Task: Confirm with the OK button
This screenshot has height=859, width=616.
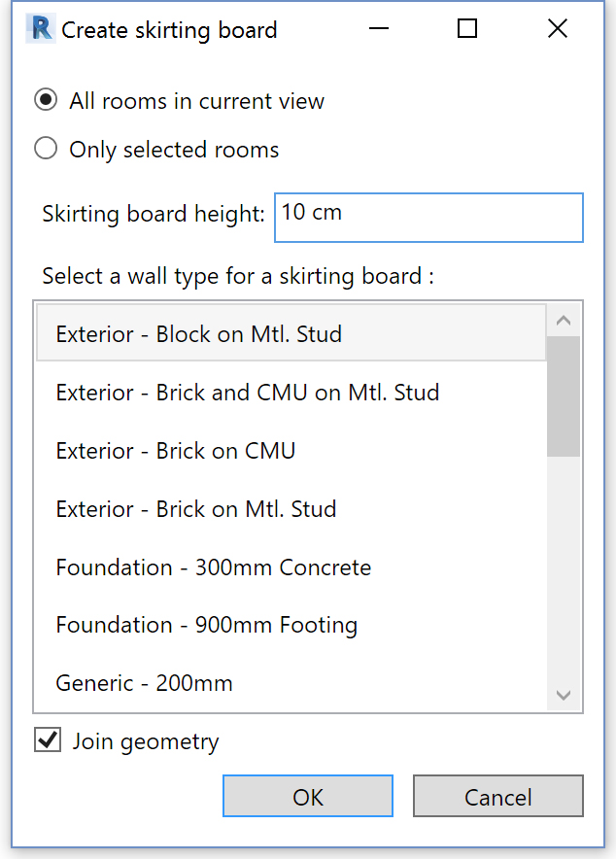Action: point(308,796)
